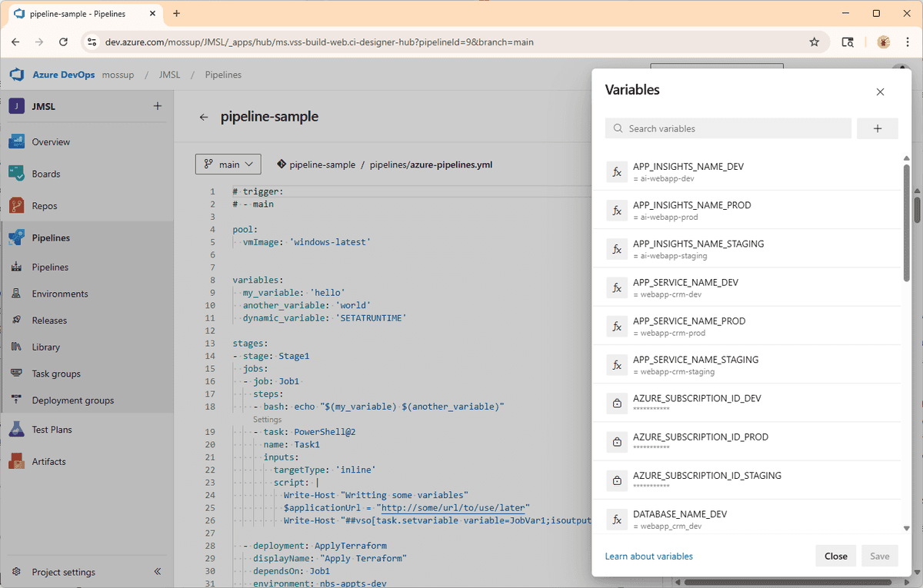This screenshot has width=923, height=588.
Task: Open Settings under the bash step
Action: coord(267,419)
